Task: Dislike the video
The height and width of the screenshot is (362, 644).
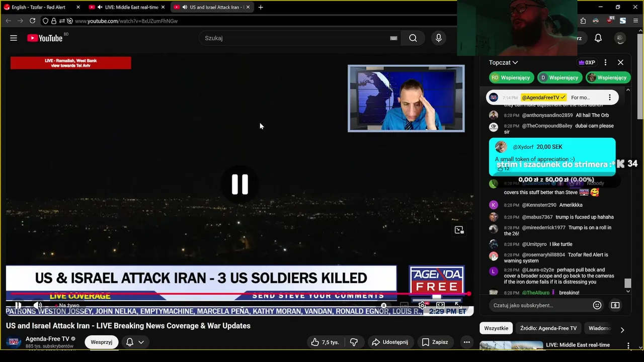Action: pyautogui.click(x=354, y=342)
